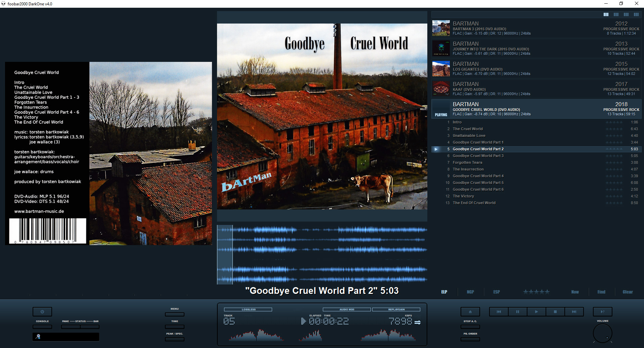
Task: Stop playback with the square stop button
Action: 555,312
